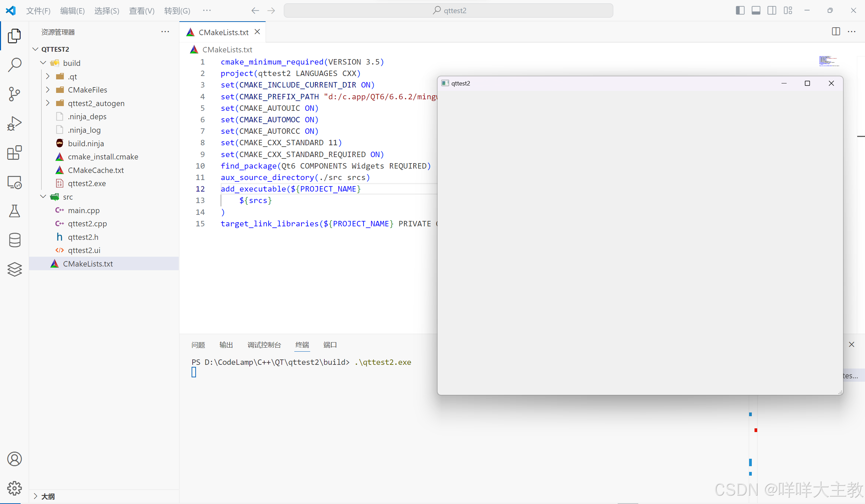This screenshot has height=504, width=865.
Task: Select the CMakeLists.txt editor tab
Action: click(x=223, y=32)
